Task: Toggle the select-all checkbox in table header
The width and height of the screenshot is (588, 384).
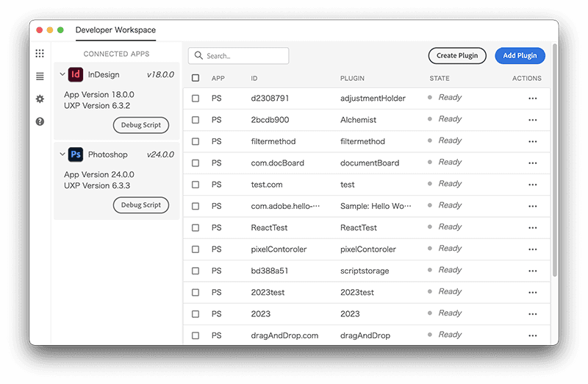Action: pos(196,78)
